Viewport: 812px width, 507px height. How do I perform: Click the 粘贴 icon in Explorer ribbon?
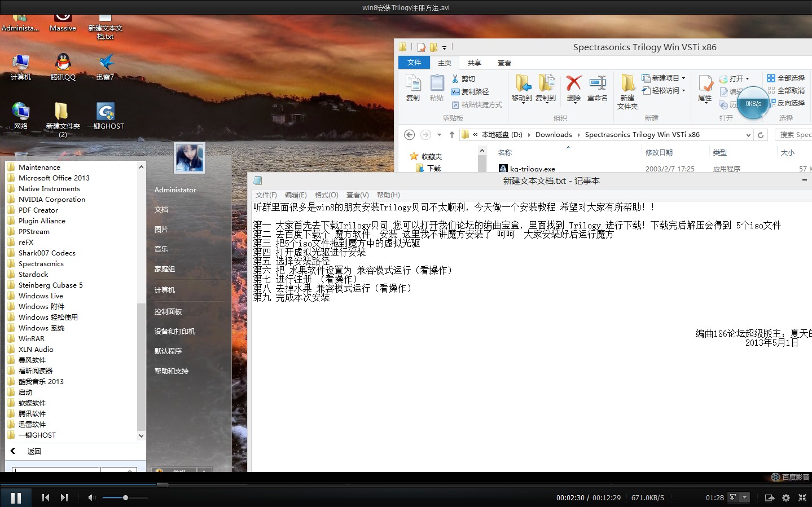tap(437, 88)
